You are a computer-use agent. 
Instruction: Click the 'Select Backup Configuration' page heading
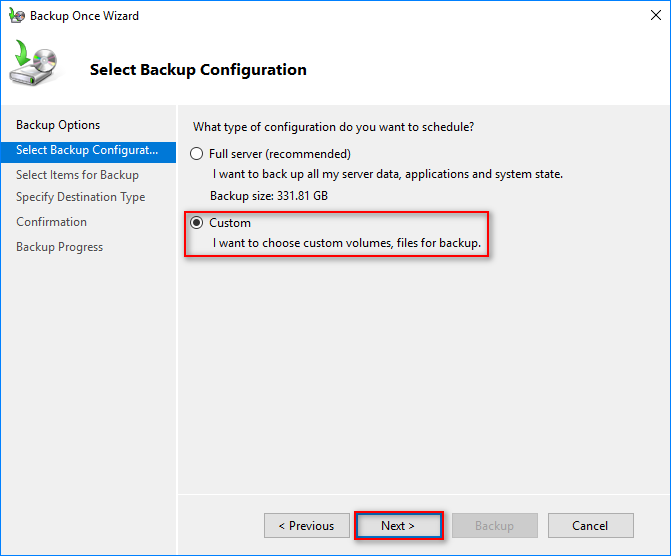tap(198, 70)
